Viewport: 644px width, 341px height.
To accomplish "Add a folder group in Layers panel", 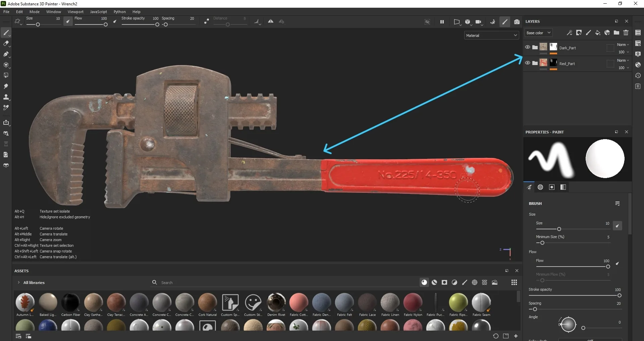I will 616,33.
